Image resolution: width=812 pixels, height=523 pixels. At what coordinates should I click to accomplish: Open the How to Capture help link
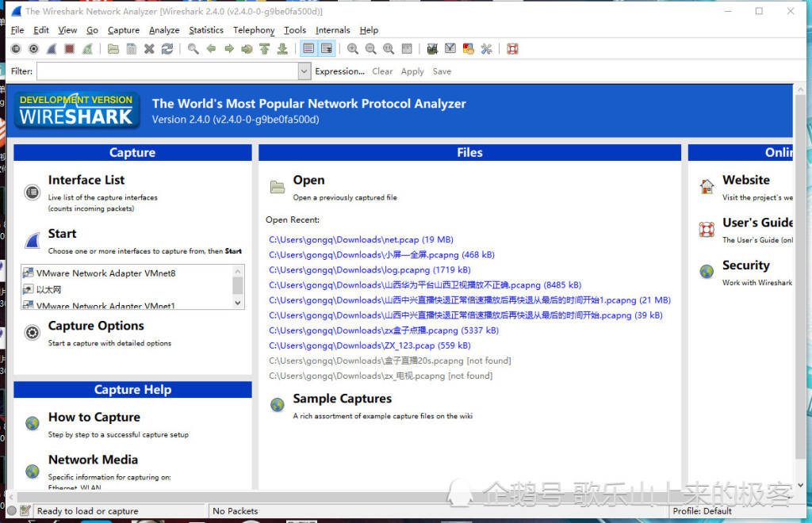pos(94,418)
